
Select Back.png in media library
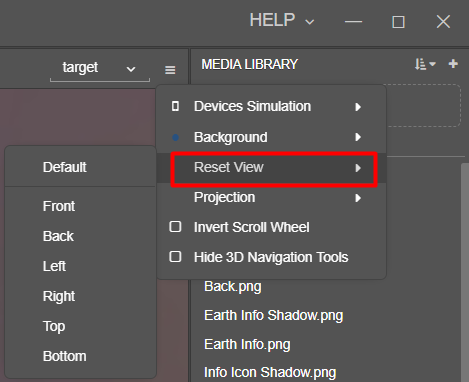233,287
